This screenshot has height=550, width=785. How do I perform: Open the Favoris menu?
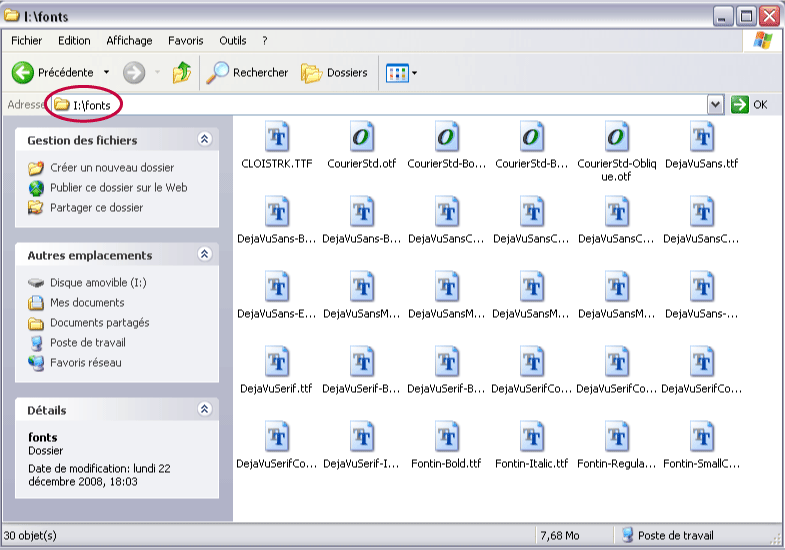[x=186, y=41]
